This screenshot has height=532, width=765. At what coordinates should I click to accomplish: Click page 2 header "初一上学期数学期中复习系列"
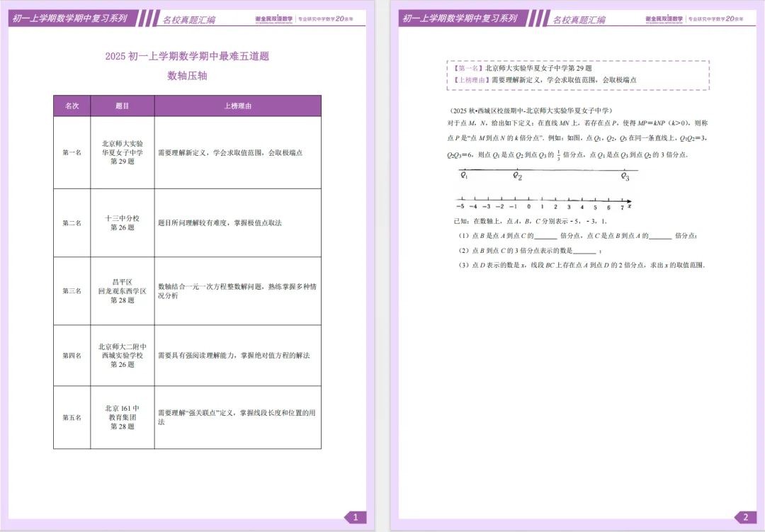pyautogui.click(x=460, y=18)
